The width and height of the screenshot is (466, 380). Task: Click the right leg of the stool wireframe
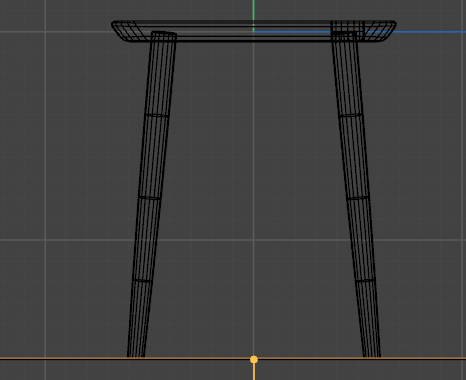356,195
